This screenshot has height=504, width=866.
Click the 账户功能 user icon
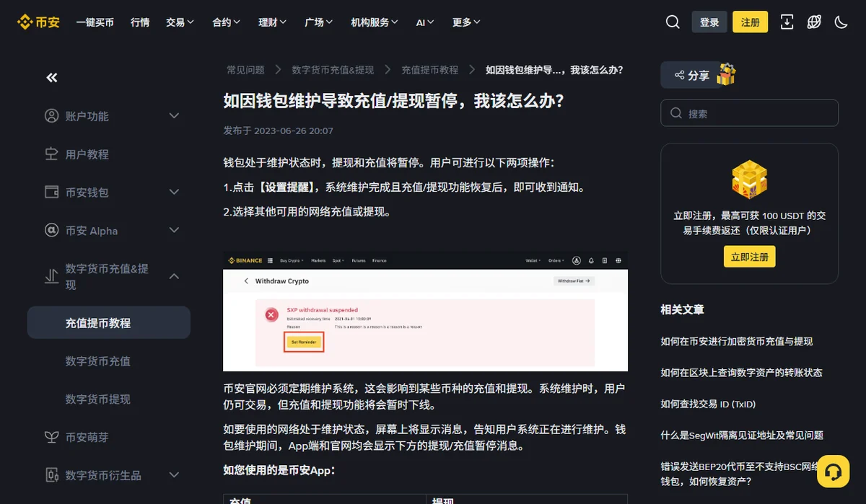click(51, 115)
